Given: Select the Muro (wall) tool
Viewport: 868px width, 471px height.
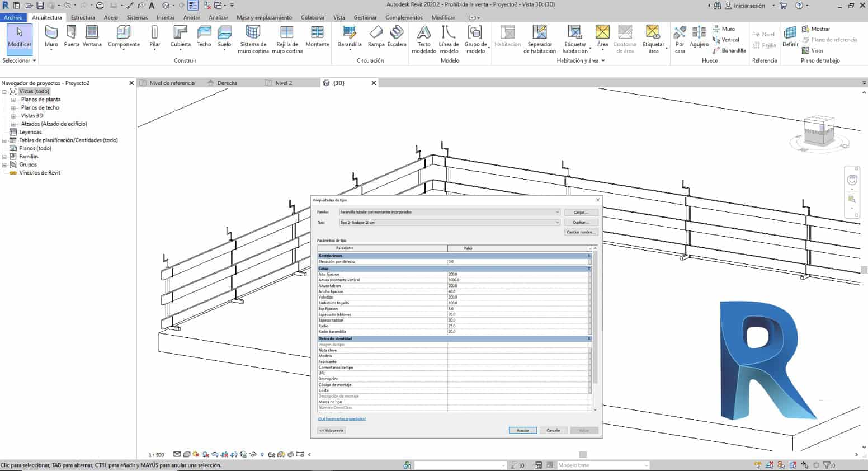Looking at the screenshot, I should point(51,37).
